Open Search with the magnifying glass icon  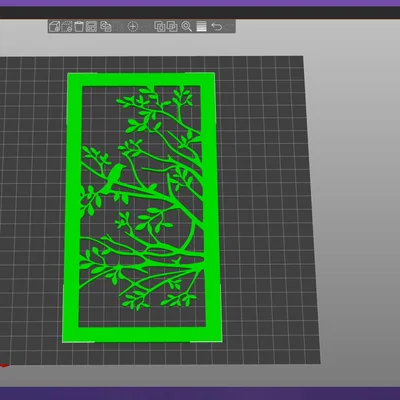187,26
